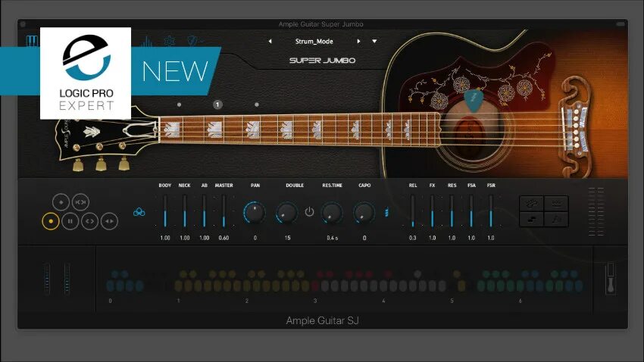This screenshot has width=644, height=362.
Task: Click the < > angle brackets circle button
Action: tap(89, 221)
